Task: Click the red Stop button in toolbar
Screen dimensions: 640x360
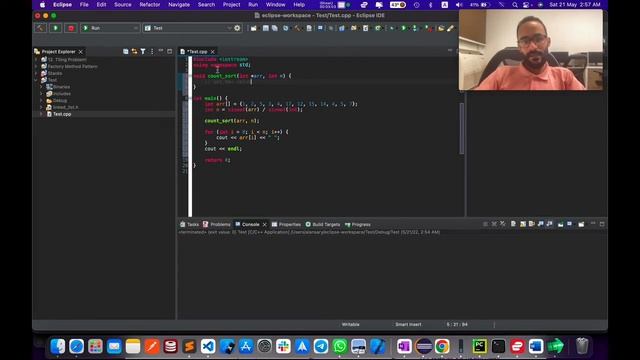Action: pyautogui.click(x=71, y=28)
